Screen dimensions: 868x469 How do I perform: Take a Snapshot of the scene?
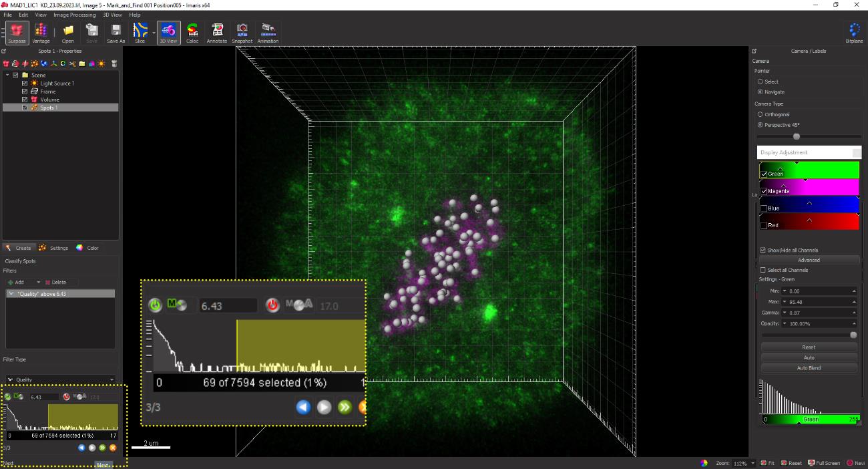242,32
